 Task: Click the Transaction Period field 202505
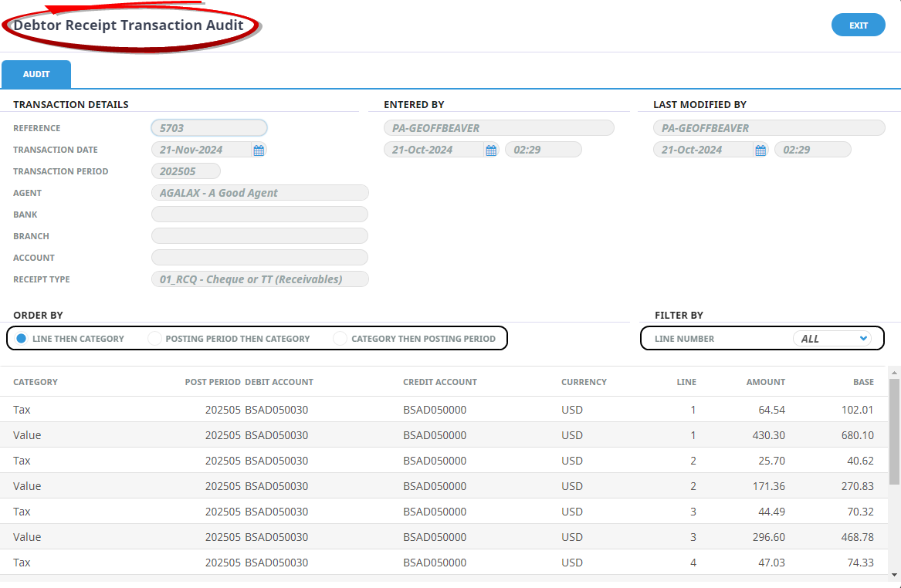(185, 171)
